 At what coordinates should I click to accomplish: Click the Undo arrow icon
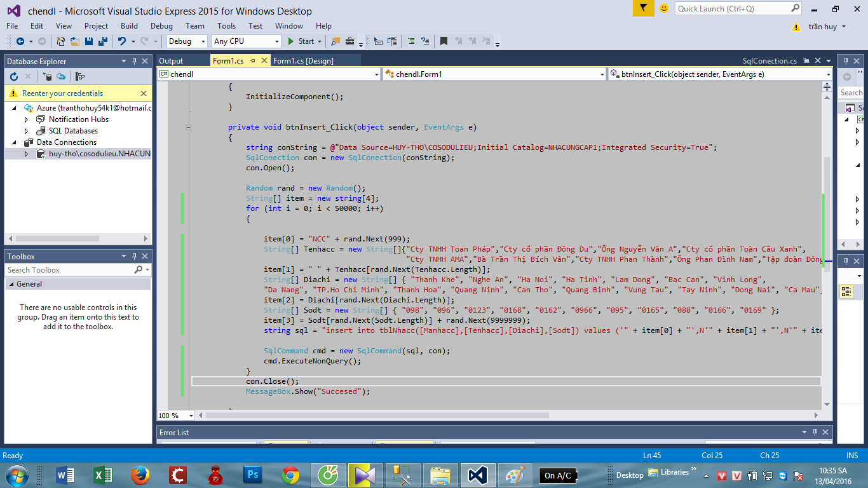(x=121, y=41)
